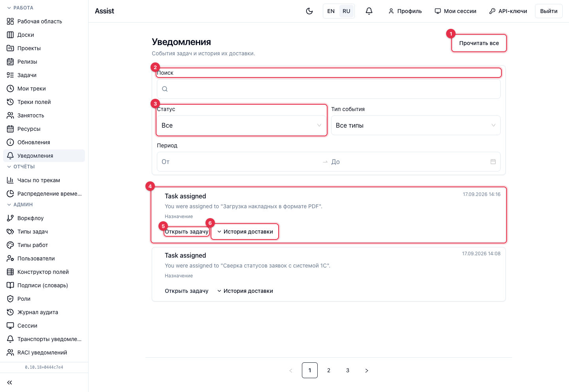The image size is (569, 392).
Task: Expand История доставки for the 14:16 notification
Action: pos(245,232)
